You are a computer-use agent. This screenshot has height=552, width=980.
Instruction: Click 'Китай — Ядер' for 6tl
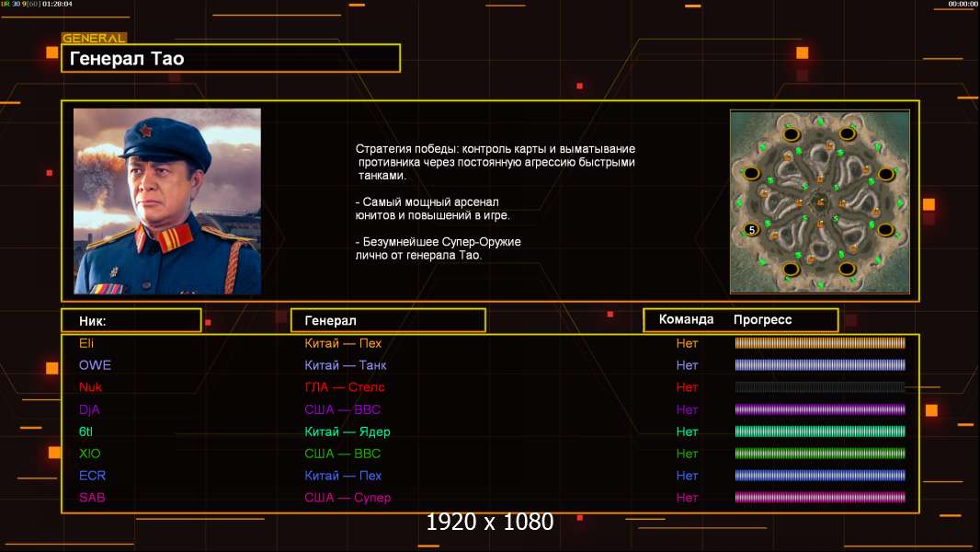point(348,431)
